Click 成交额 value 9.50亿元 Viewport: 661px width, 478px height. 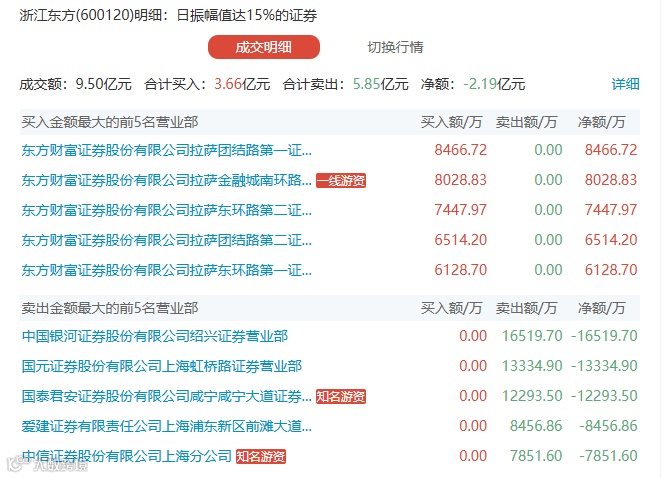coord(104,84)
